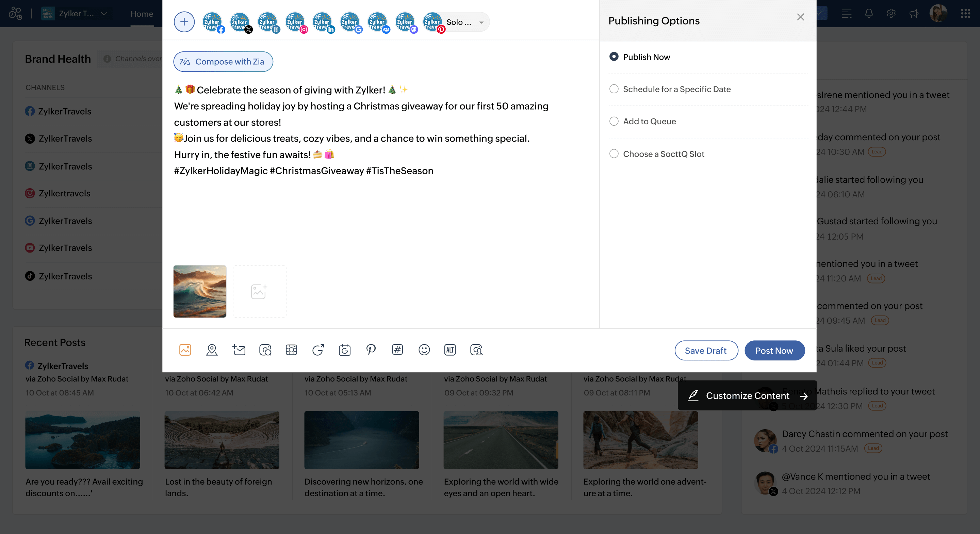Save the post as a draft
This screenshot has height=534, width=980.
(706, 350)
